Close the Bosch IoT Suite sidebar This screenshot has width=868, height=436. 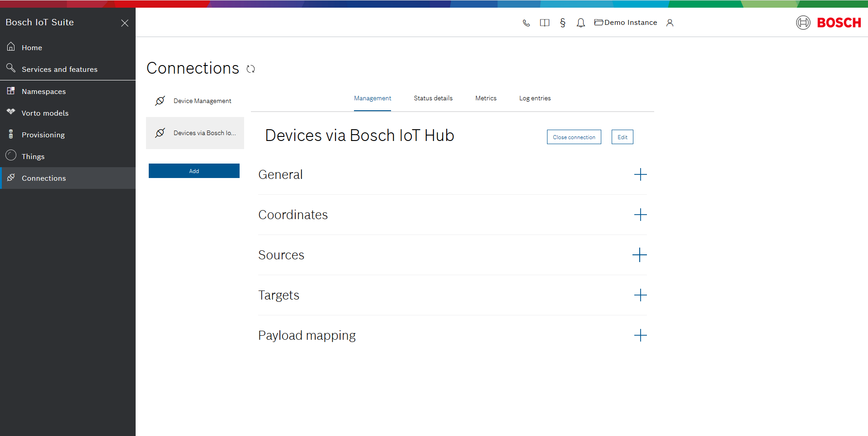pos(125,23)
